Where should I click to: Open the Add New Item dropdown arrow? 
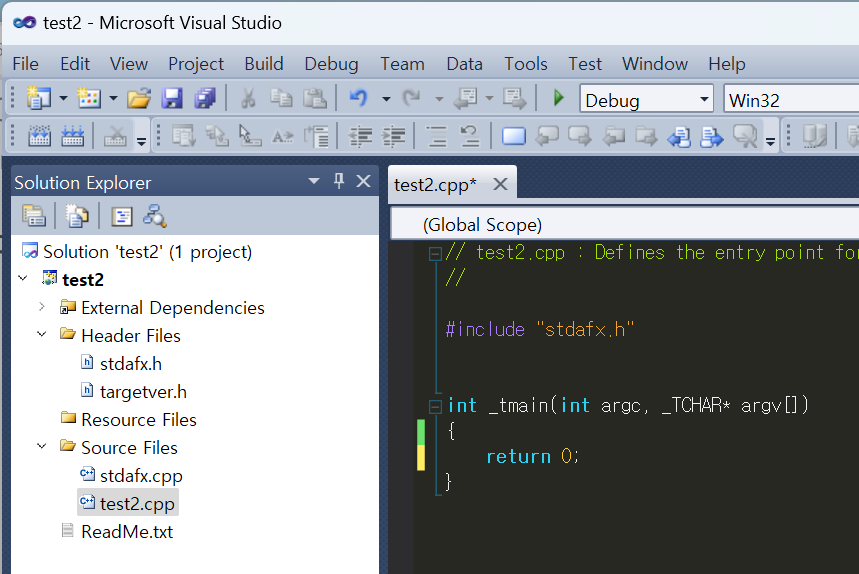(x=113, y=99)
